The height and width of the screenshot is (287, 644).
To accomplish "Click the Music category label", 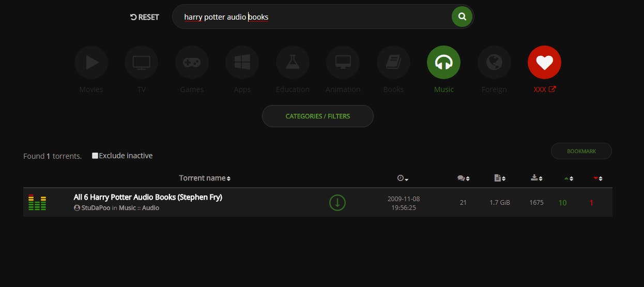I will [x=443, y=89].
